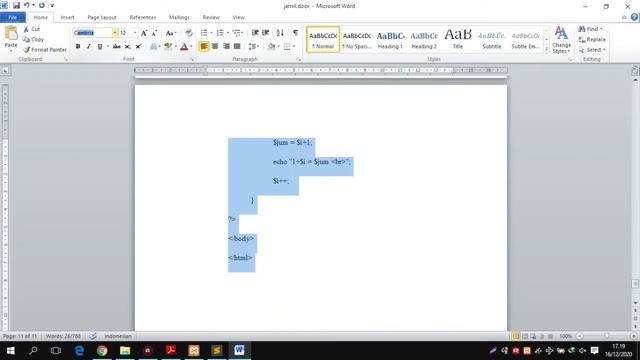Undo the last action
This screenshot has width=640, height=360.
(x=27, y=5)
